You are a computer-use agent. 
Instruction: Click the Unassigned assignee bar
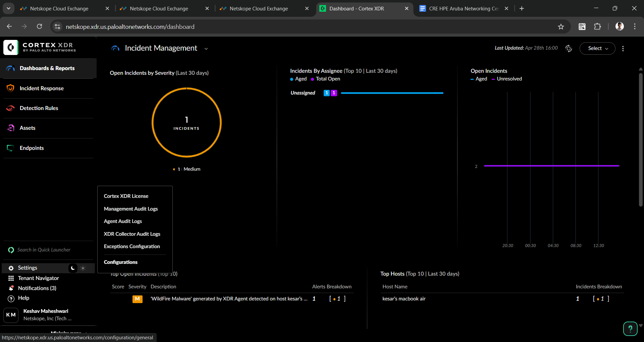click(x=392, y=93)
